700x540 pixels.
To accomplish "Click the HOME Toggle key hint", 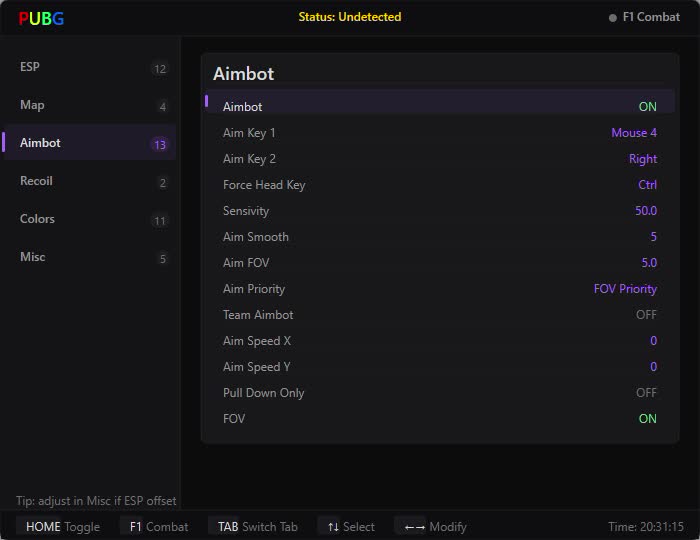I will click(62, 527).
